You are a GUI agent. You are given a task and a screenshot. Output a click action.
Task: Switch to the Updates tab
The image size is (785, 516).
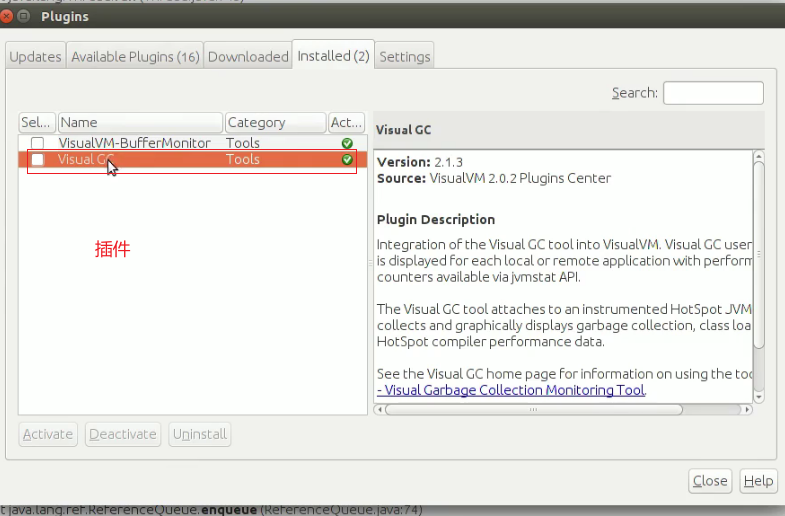pyautogui.click(x=36, y=57)
